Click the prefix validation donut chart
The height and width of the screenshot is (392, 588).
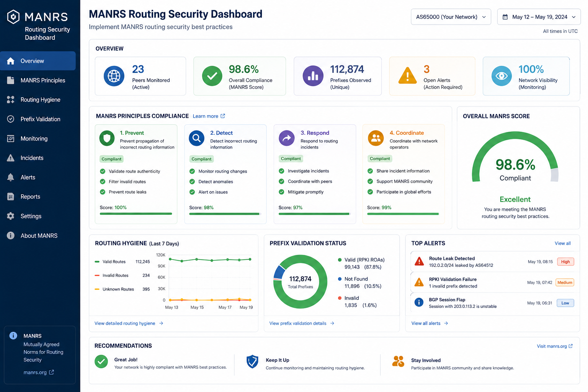[301, 282]
